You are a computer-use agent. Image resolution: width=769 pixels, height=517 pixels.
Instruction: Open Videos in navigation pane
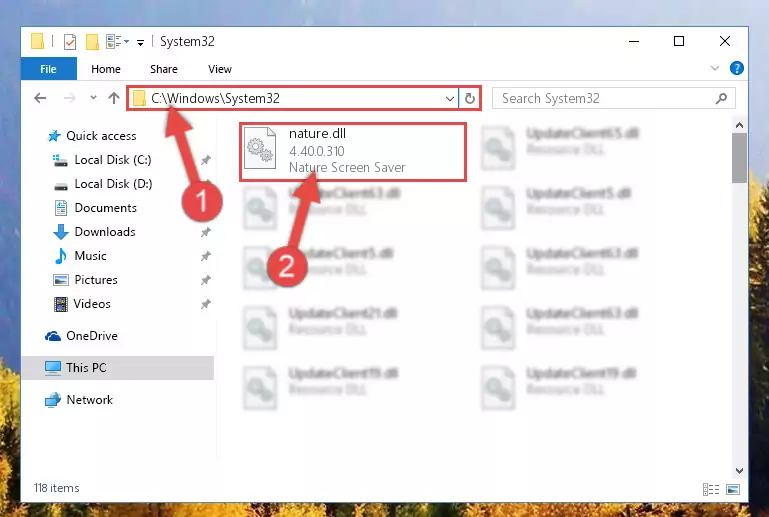[x=92, y=304]
